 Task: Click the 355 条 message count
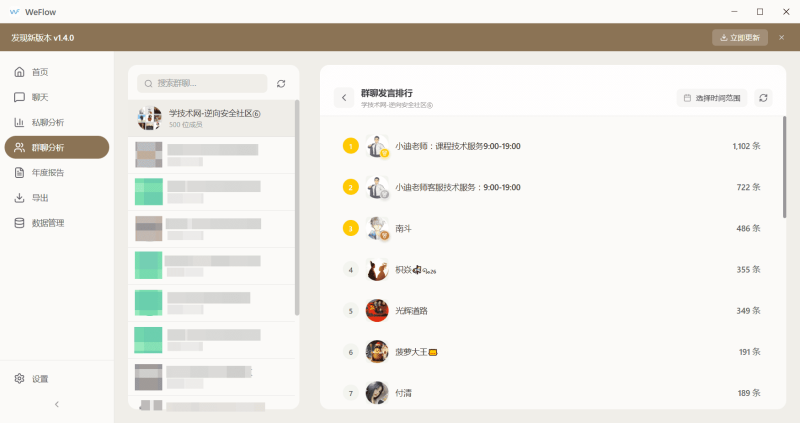pyautogui.click(x=748, y=269)
